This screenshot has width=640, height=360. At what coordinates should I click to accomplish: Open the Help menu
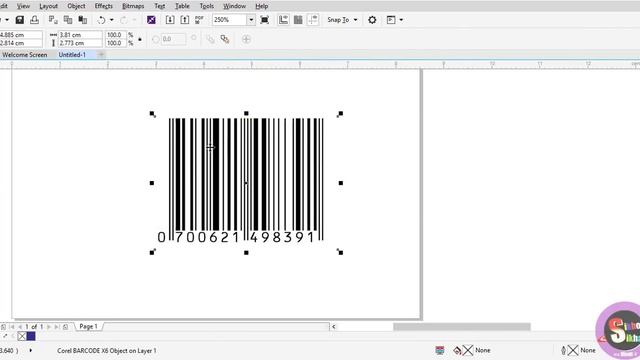[x=262, y=6]
